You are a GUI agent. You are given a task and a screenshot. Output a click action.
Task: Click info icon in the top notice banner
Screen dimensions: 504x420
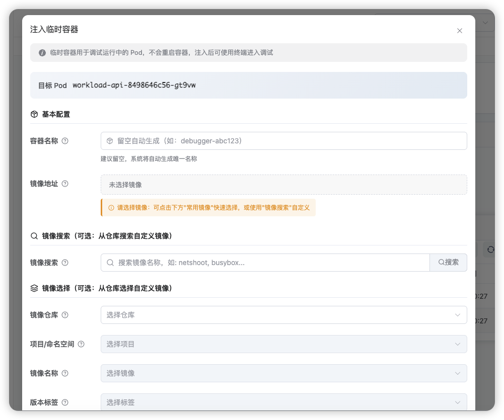point(42,53)
